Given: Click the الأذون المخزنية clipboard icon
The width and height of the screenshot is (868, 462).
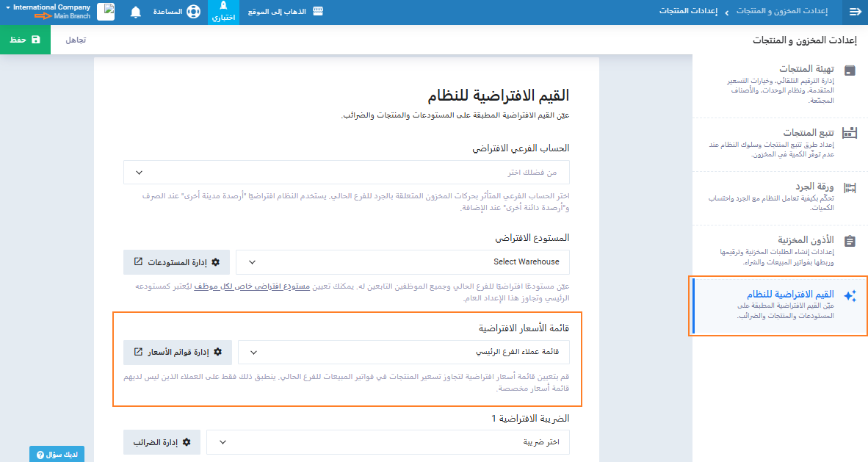Looking at the screenshot, I should coord(850,242).
